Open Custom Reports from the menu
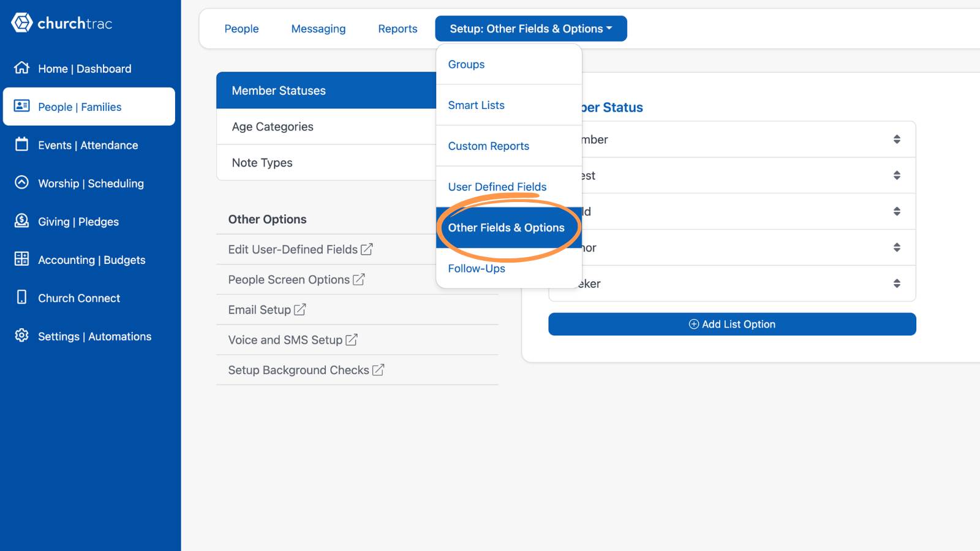Image resolution: width=980 pixels, height=551 pixels. tap(509, 146)
